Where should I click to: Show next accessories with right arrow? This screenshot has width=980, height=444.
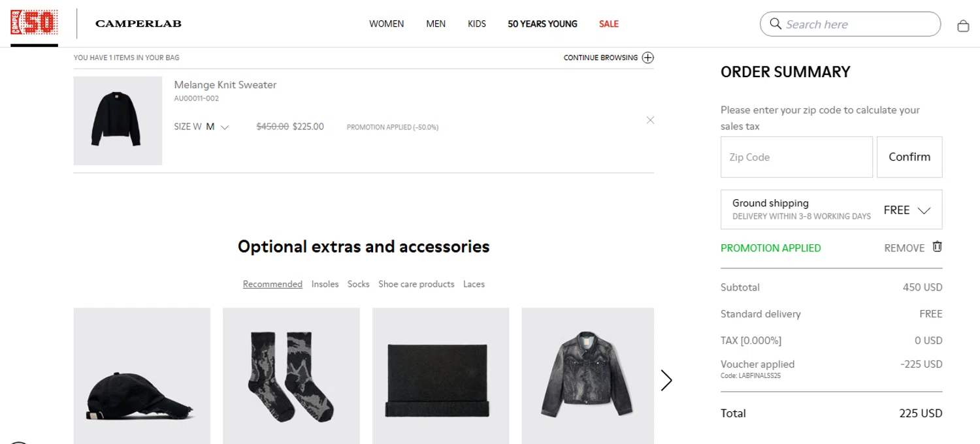666,380
